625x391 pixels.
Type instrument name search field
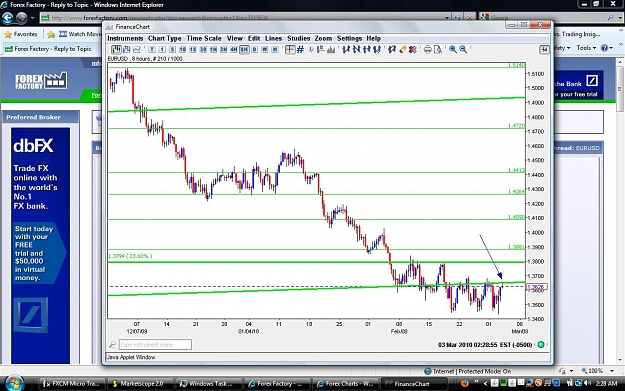click(x=155, y=344)
